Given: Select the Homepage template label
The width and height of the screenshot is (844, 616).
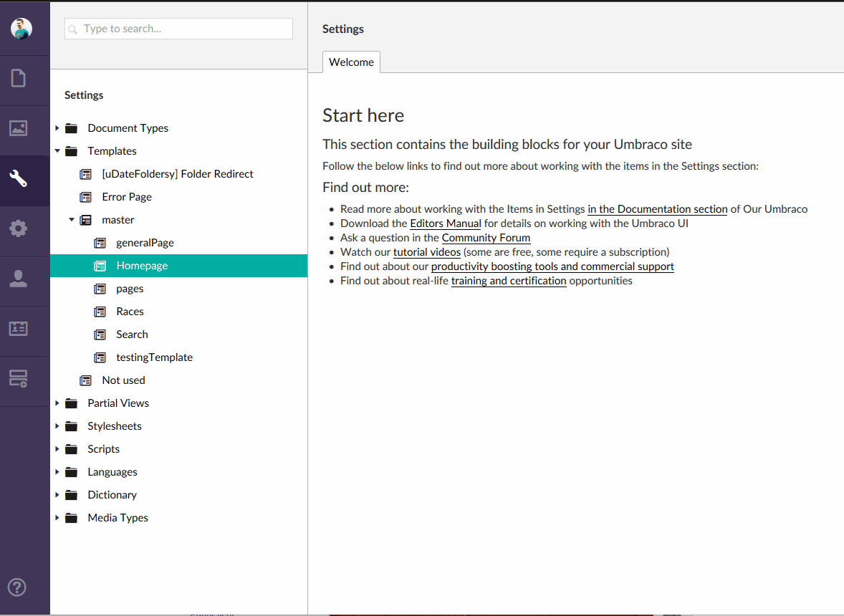Looking at the screenshot, I should pos(142,266).
